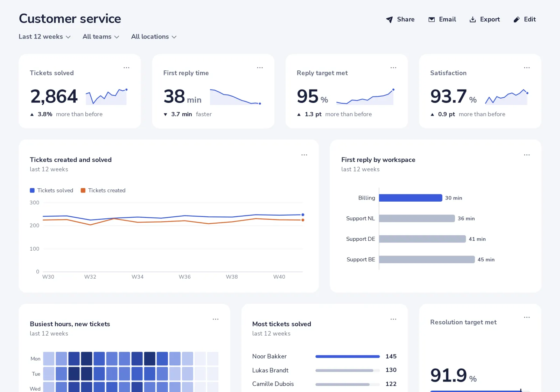Open the First reply by workspace options
The width and height of the screenshot is (560, 392).
[527, 155]
